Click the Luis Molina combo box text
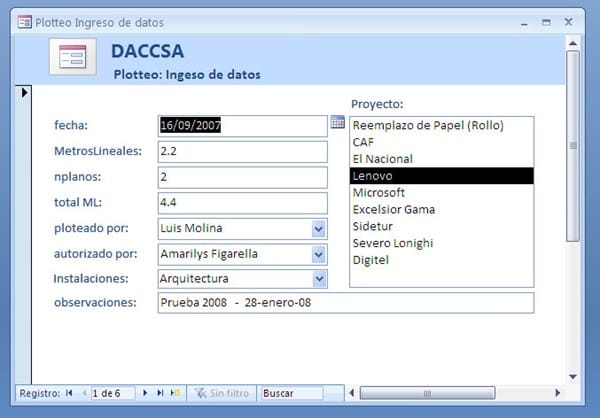The height and width of the screenshot is (418, 600). click(191, 228)
